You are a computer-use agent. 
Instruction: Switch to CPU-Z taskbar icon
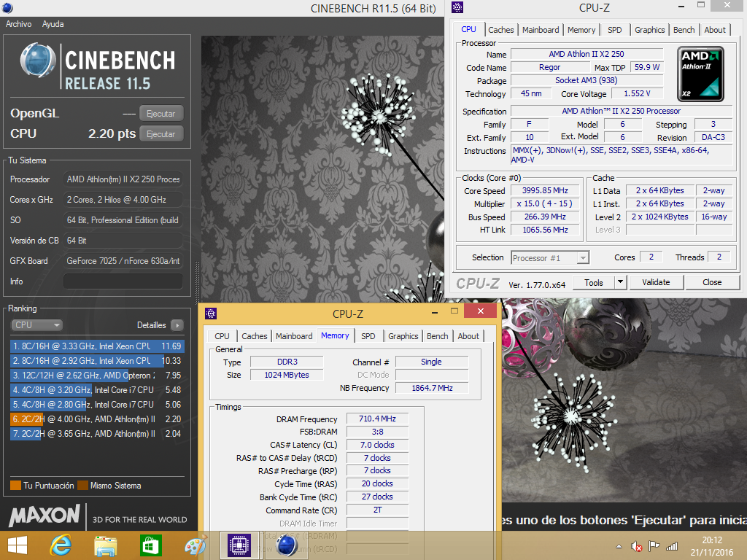point(239,545)
